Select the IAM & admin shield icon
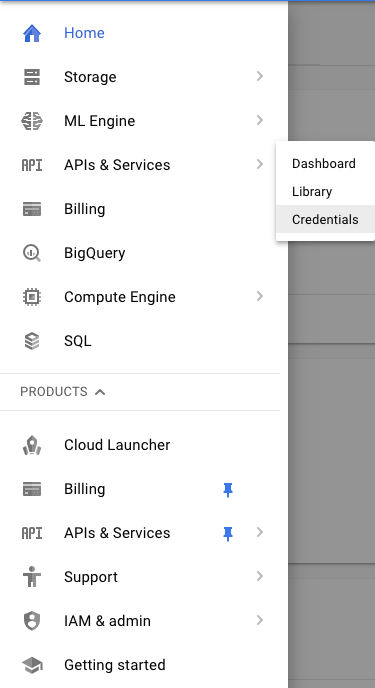This screenshot has height=688, width=375. point(32,621)
